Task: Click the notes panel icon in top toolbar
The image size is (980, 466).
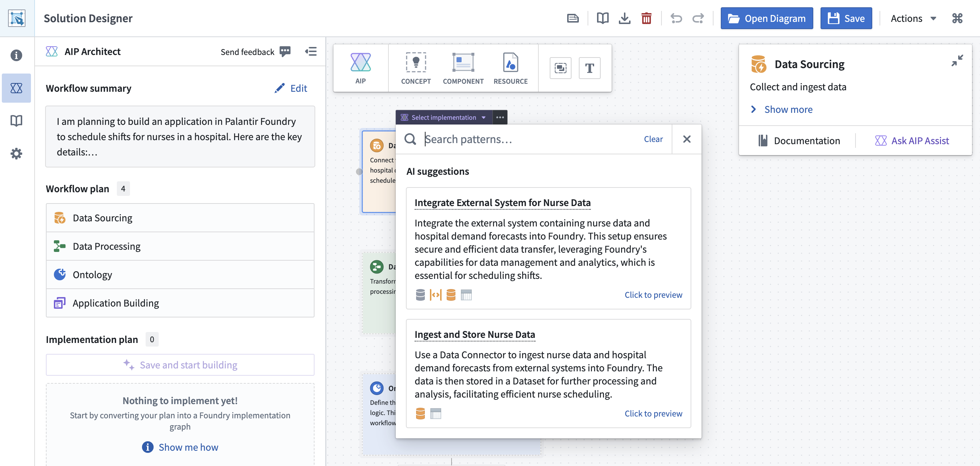Action: (x=573, y=18)
